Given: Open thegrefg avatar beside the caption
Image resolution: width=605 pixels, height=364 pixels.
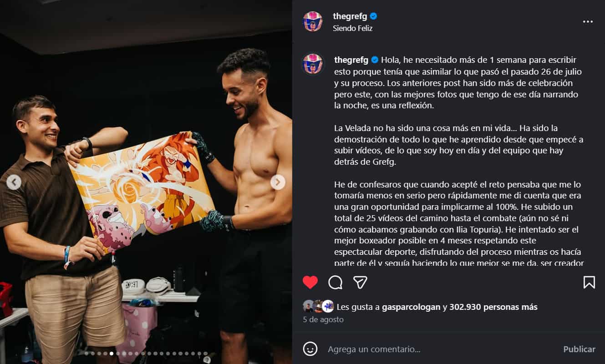Looking at the screenshot, I should (313, 64).
